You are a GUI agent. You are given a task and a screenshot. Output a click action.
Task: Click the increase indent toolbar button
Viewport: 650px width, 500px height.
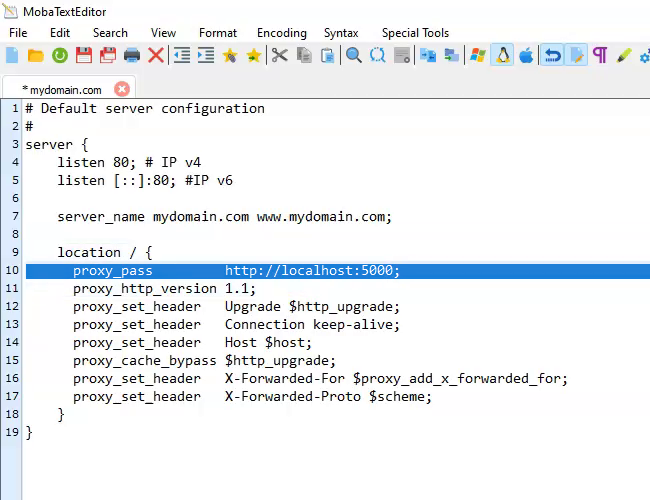[x=206, y=55]
